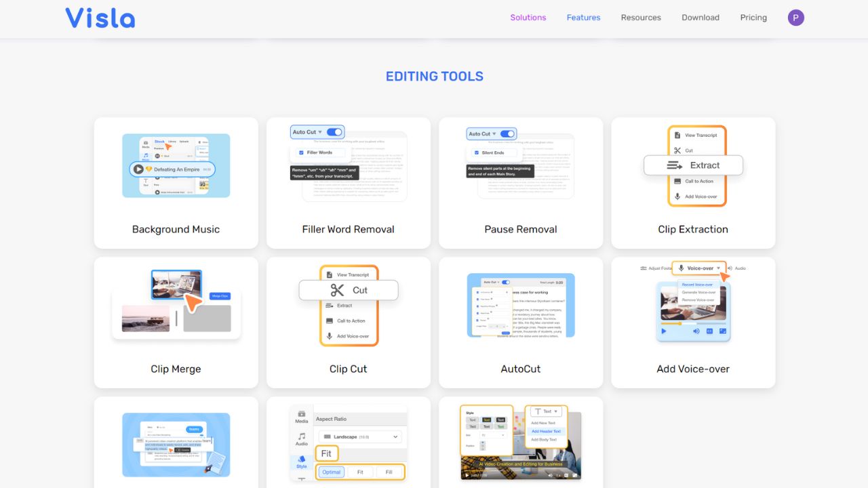
Task: Select the Stock tab in Background Music image
Action: pyautogui.click(x=159, y=142)
